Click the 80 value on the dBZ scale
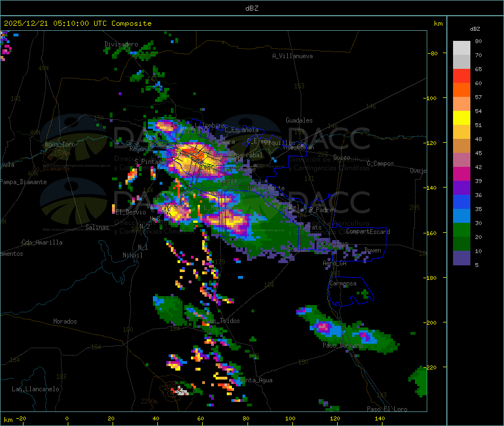 tap(478, 41)
